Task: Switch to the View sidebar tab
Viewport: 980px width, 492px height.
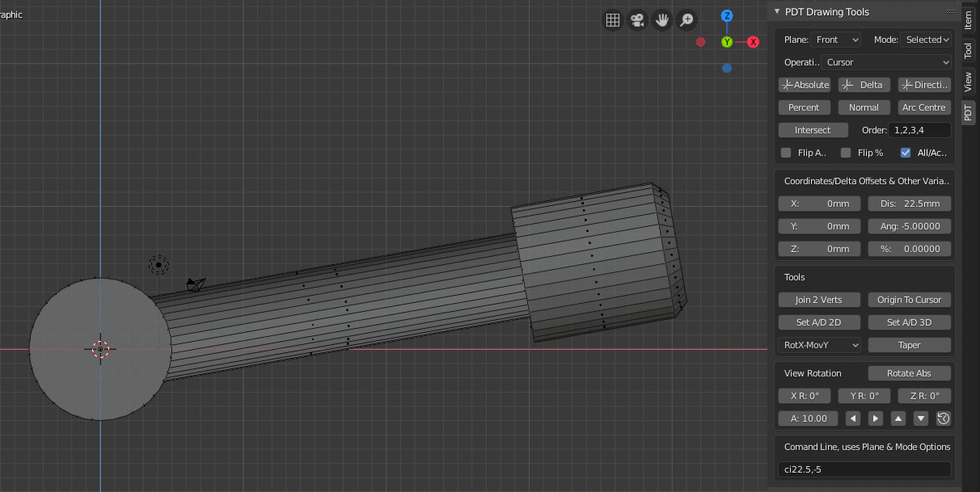Action: (x=968, y=81)
